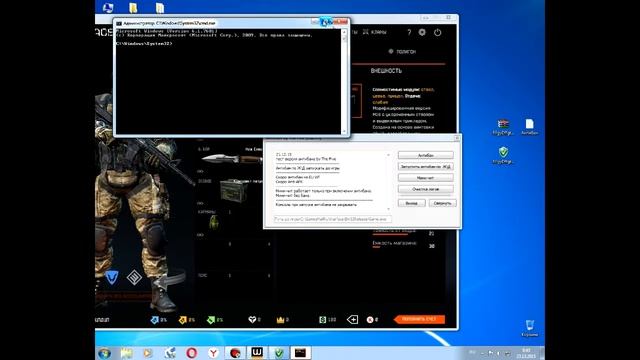Click cmd window scrollbar down arrow
Screen dimensions: 640x360
tap(344, 131)
